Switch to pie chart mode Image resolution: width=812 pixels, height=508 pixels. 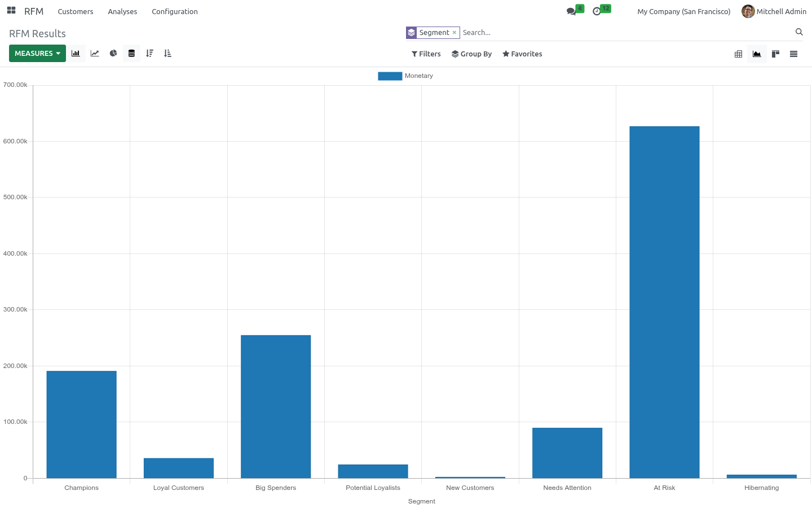pyautogui.click(x=113, y=54)
